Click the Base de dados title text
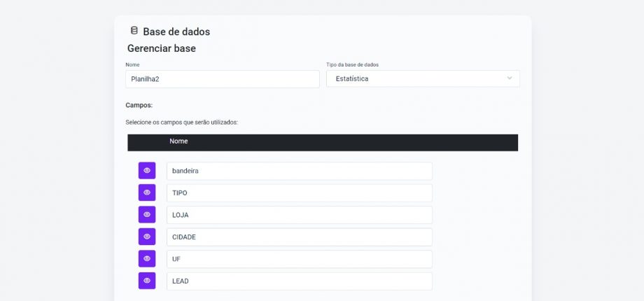Screen dimensions: 644x301 click(176, 31)
